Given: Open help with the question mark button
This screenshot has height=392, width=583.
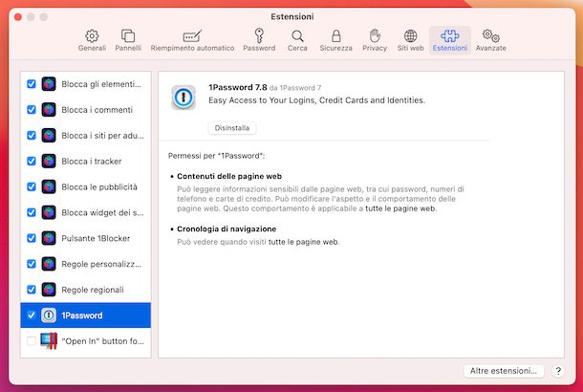Looking at the screenshot, I should click(558, 371).
